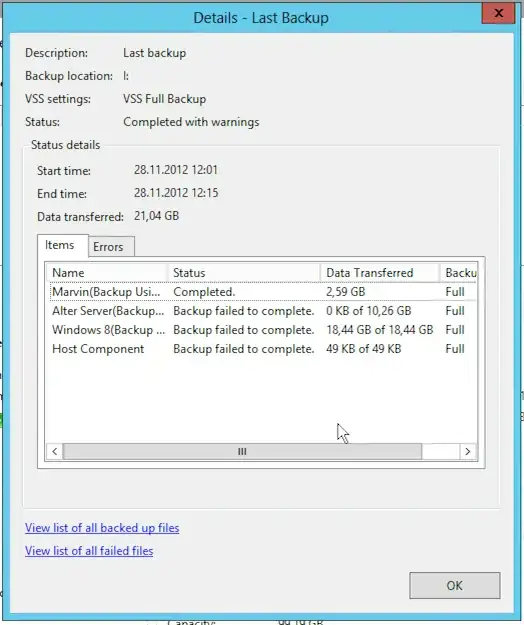This screenshot has width=524, height=625.
Task: Sort by the Name column header
Action: pos(107,273)
